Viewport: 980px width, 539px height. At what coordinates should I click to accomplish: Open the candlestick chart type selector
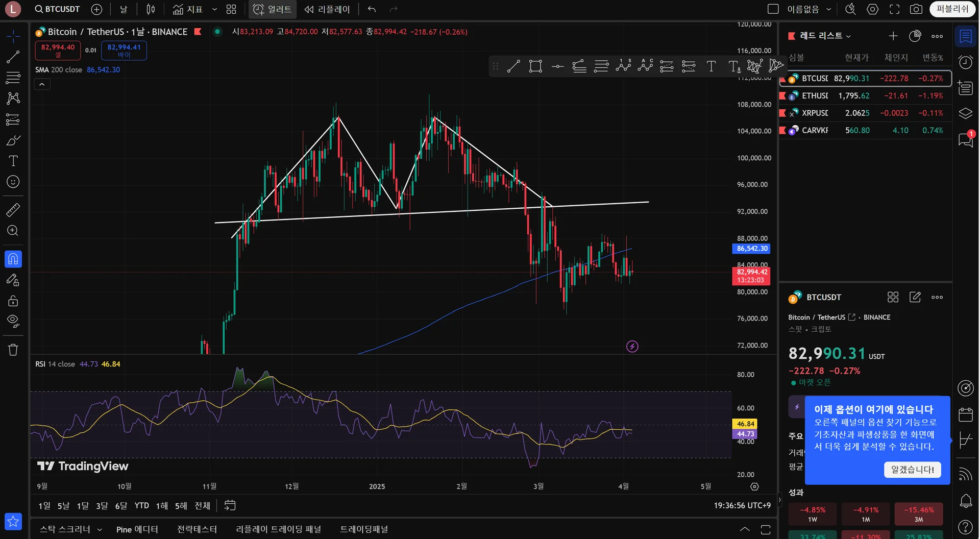(151, 9)
